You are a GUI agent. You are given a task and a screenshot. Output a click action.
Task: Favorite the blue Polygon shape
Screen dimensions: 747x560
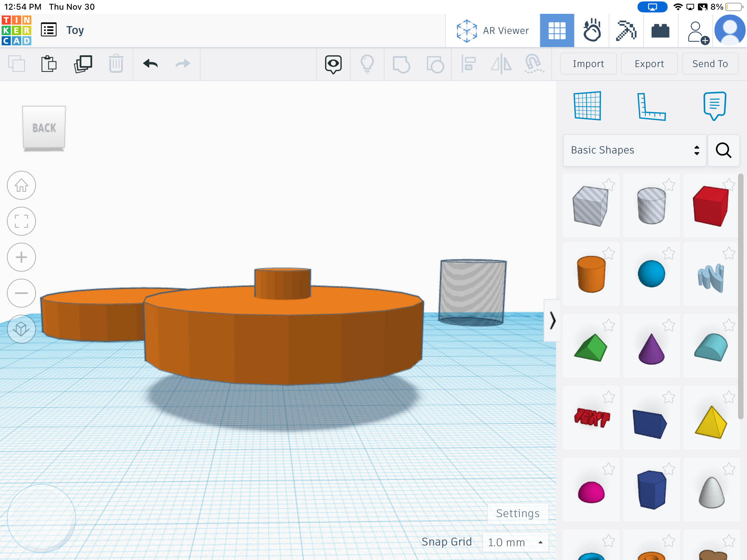pyautogui.click(x=669, y=469)
